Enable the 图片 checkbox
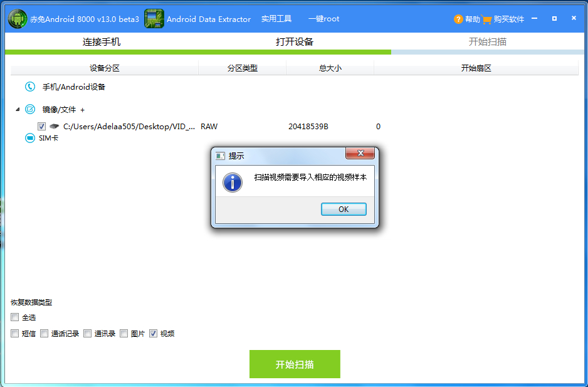The height and width of the screenshot is (387, 588). click(x=123, y=333)
